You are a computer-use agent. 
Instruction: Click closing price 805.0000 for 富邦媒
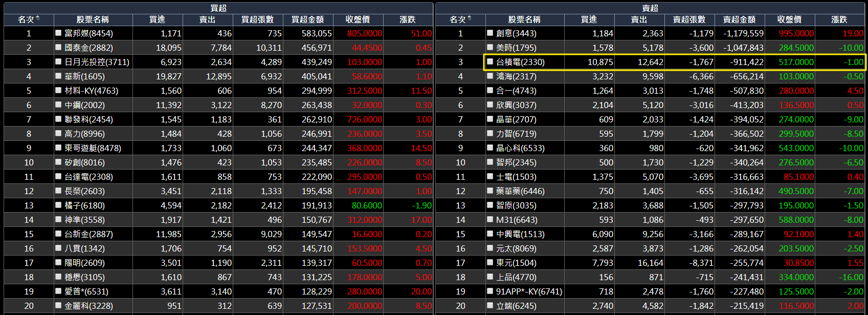[x=365, y=33]
